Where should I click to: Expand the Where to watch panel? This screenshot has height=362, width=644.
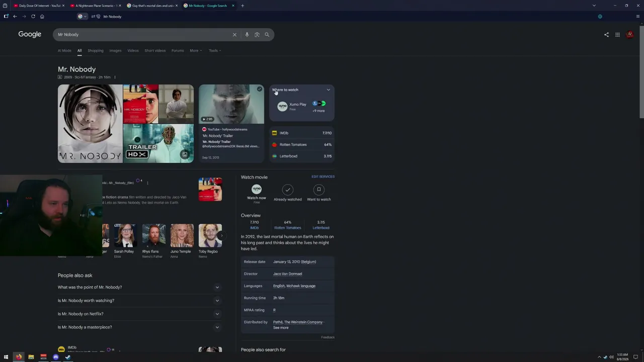coord(329,90)
